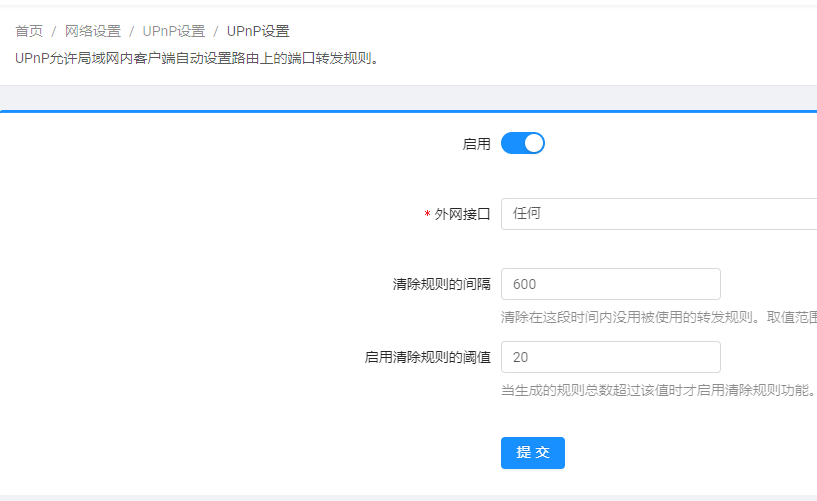
Task: Open the first UPnP设置 breadcrumb link
Action: pyautogui.click(x=174, y=31)
